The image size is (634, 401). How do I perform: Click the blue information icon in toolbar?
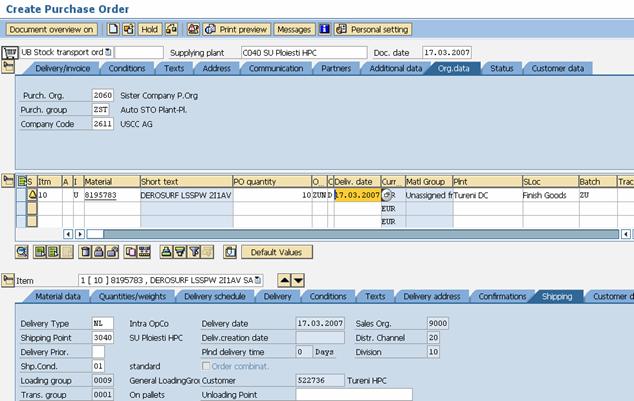(324, 30)
